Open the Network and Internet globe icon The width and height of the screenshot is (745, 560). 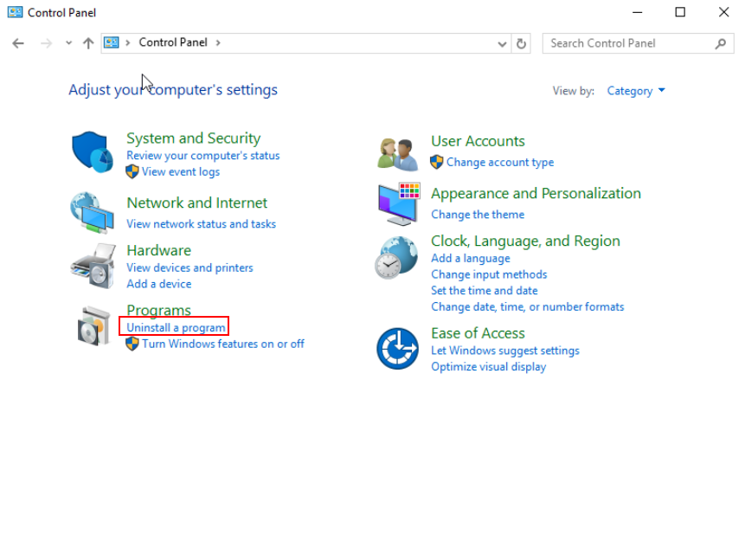click(x=93, y=213)
